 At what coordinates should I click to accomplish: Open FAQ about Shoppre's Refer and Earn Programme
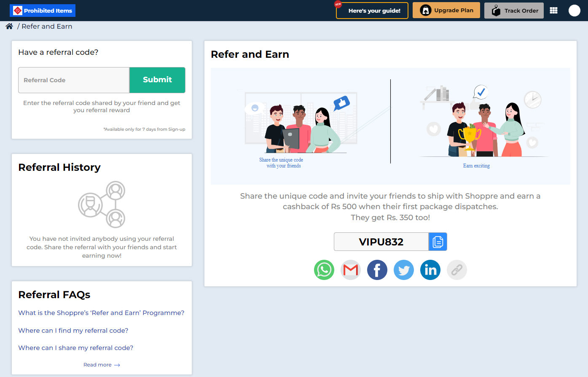coord(101,313)
